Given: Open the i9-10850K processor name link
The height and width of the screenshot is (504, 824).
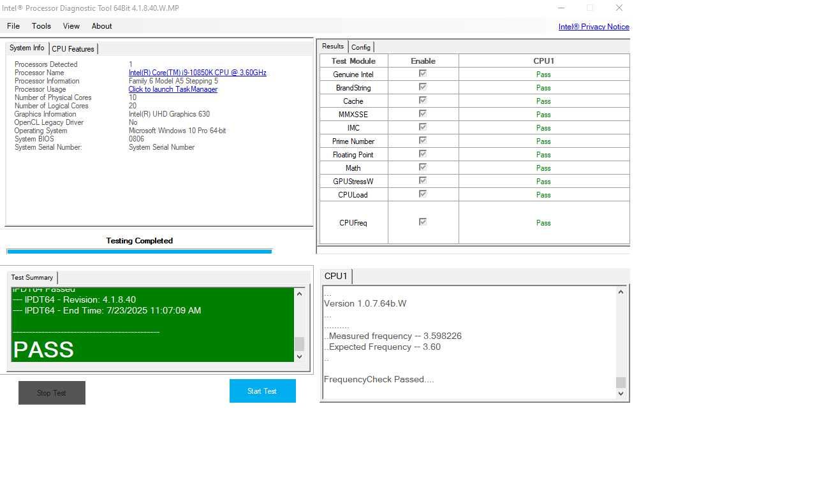Looking at the screenshot, I should pos(198,73).
